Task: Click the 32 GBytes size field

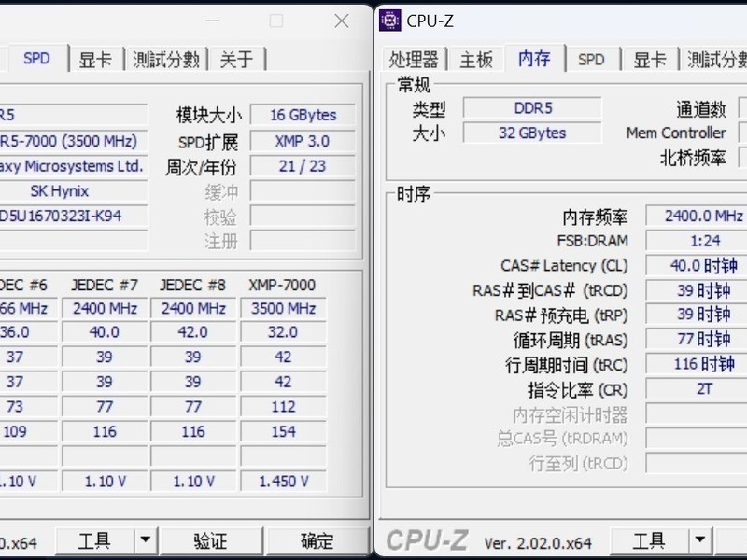Action: (x=532, y=133)
